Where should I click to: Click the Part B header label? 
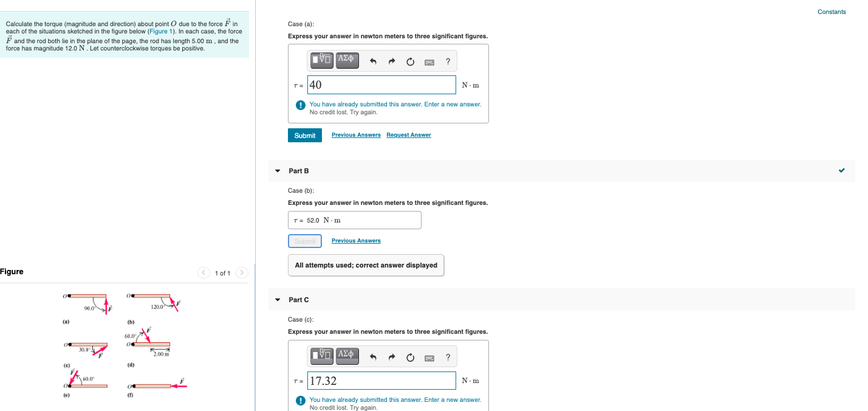[298, 171]
